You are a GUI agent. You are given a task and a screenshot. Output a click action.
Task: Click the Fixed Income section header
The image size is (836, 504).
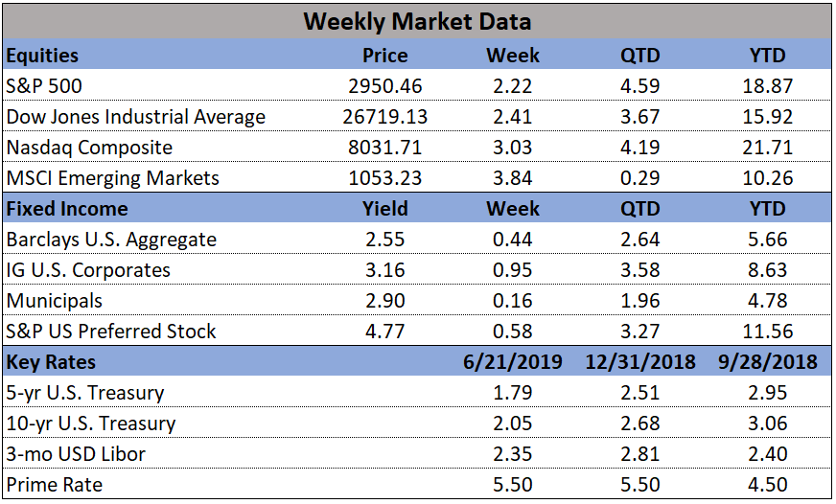point(67,209)
